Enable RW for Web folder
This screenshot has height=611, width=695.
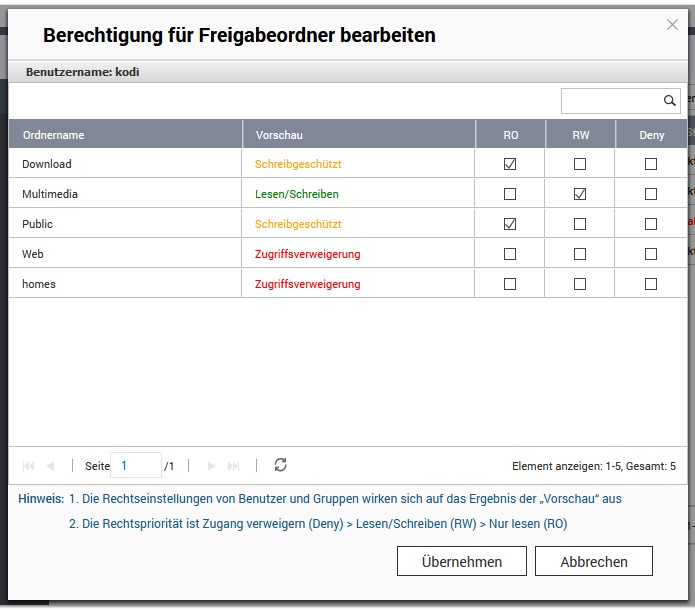(580, 254)
